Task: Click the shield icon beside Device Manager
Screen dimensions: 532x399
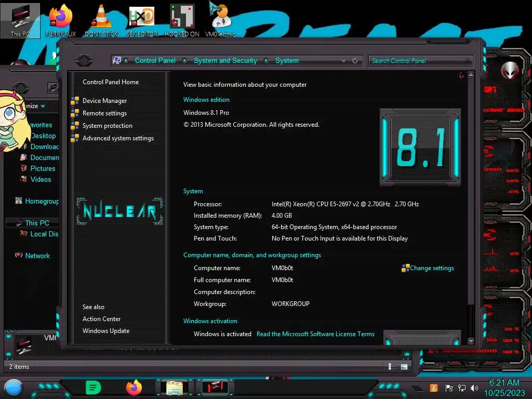Action: pyautogui.click(x=75, y=101)
